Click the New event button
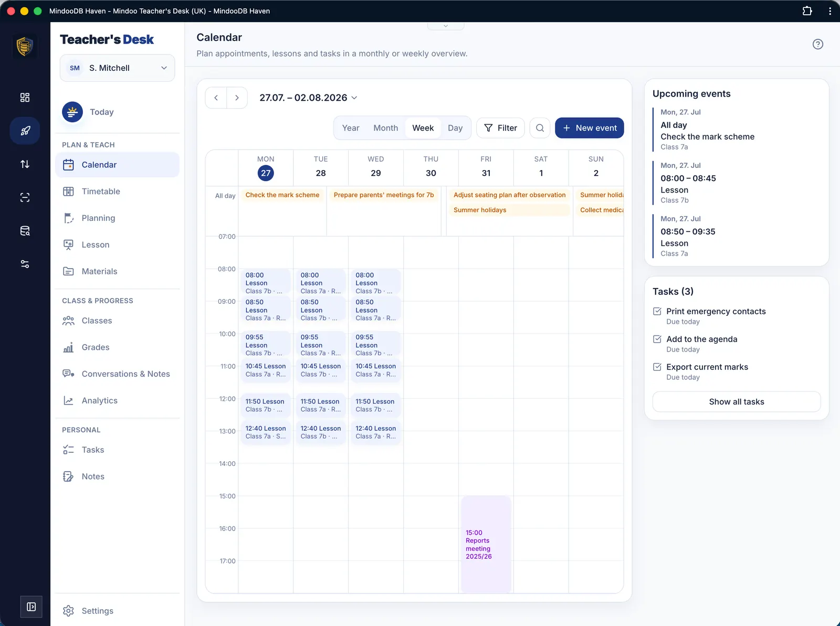This screenshot has height=626, width=840. point(589,128)
